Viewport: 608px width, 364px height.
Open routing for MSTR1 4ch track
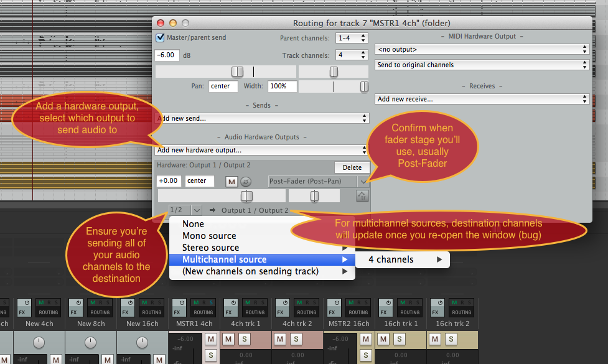(203, 312)
